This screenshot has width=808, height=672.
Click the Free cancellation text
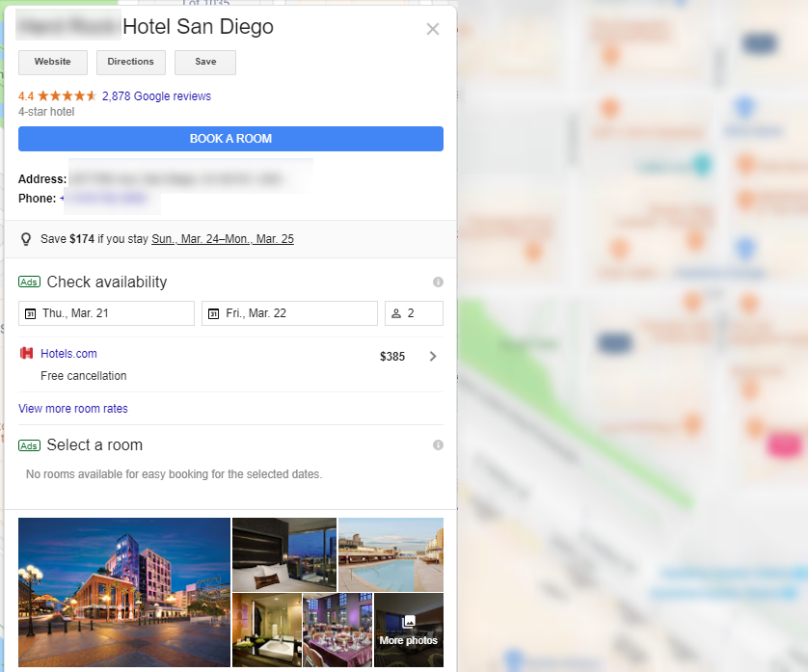84,376
